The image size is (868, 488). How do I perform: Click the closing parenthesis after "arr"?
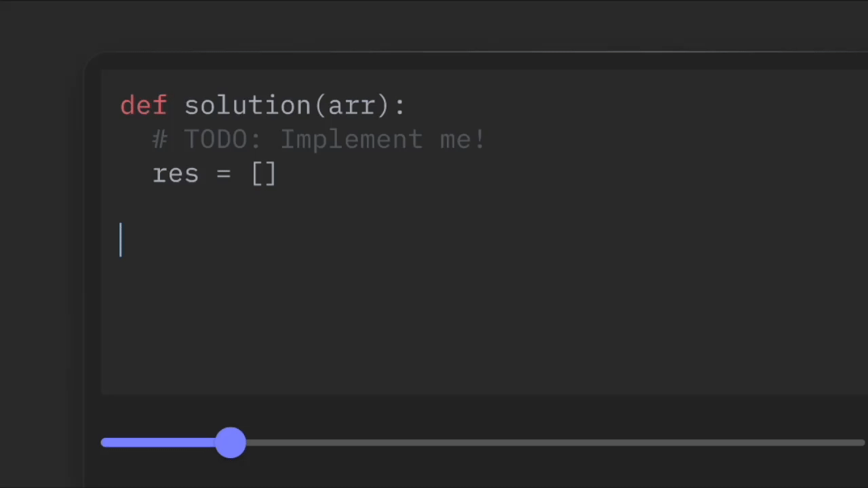click(x=383, y=106)
